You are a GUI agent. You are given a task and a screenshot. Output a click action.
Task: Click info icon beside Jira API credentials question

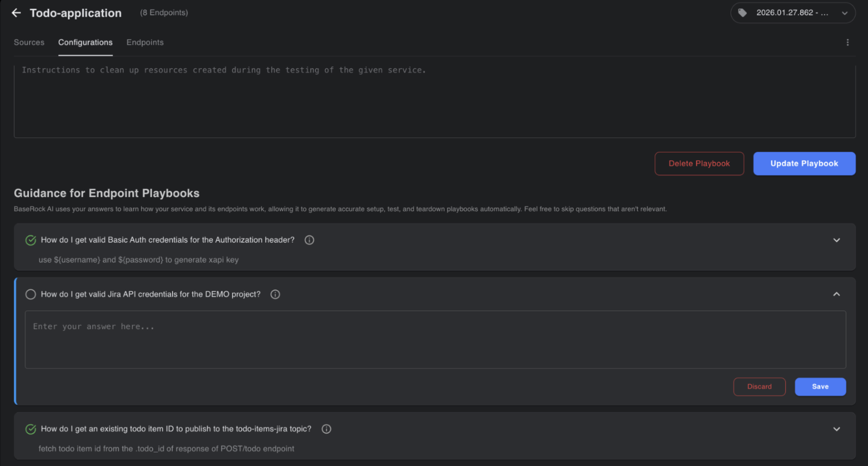(275, 294)
